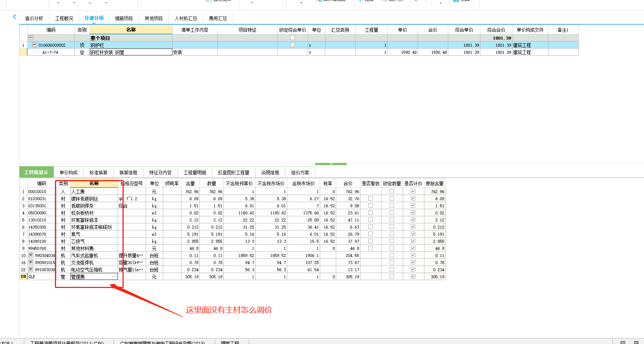Collapse the left navigation panel chevron
The image size is (644, 344).
[x=14, y=16]
